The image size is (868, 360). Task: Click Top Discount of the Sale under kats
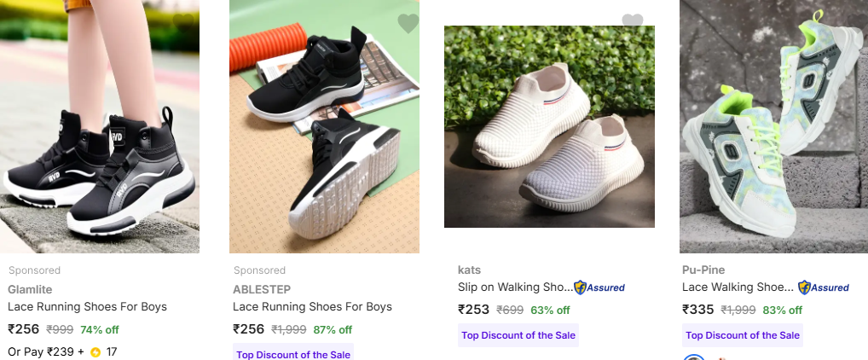tap(518, 335)
